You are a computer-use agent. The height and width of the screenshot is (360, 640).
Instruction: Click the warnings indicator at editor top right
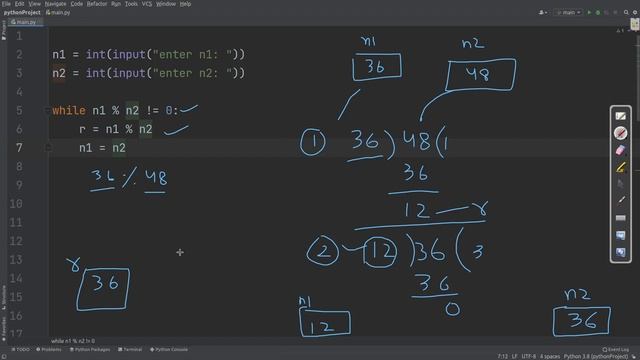tap(620, 30)
